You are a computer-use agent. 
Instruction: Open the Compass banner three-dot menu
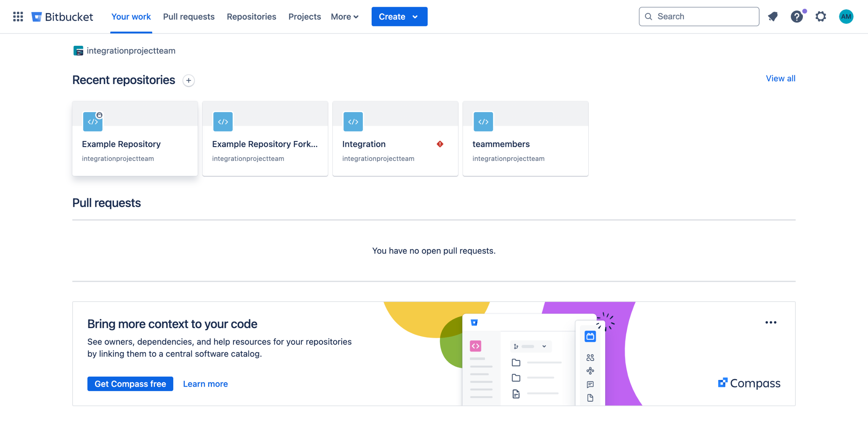click(x=770, y=322)
